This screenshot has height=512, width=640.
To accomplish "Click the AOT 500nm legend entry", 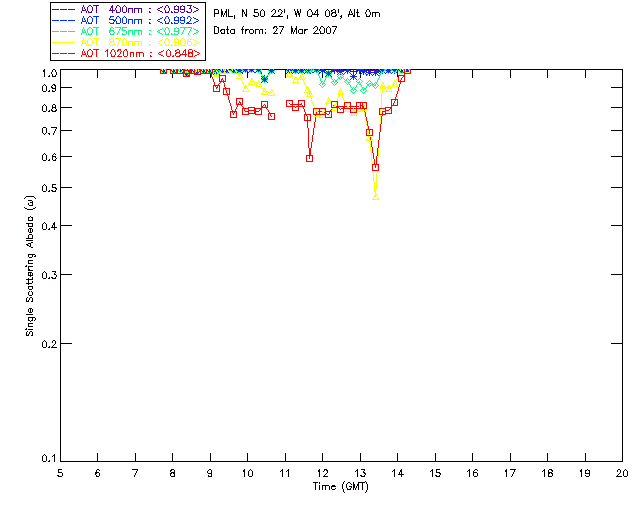I will click(x=126, y=20).
